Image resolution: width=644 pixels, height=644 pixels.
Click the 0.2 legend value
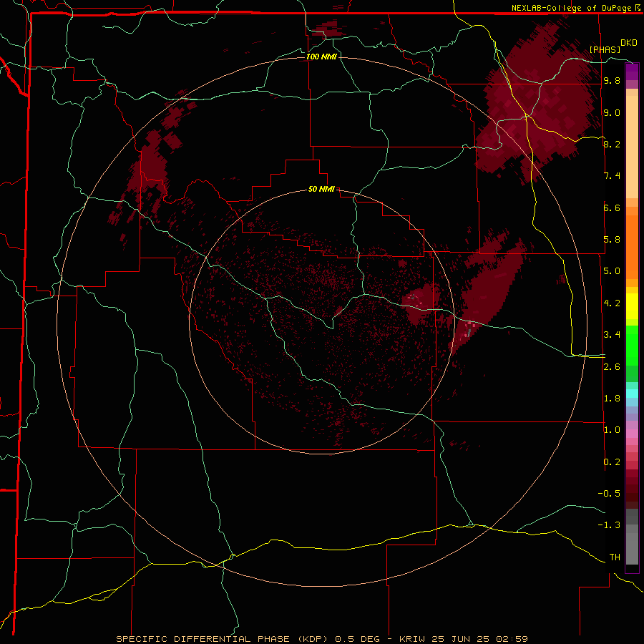[612, 462]
